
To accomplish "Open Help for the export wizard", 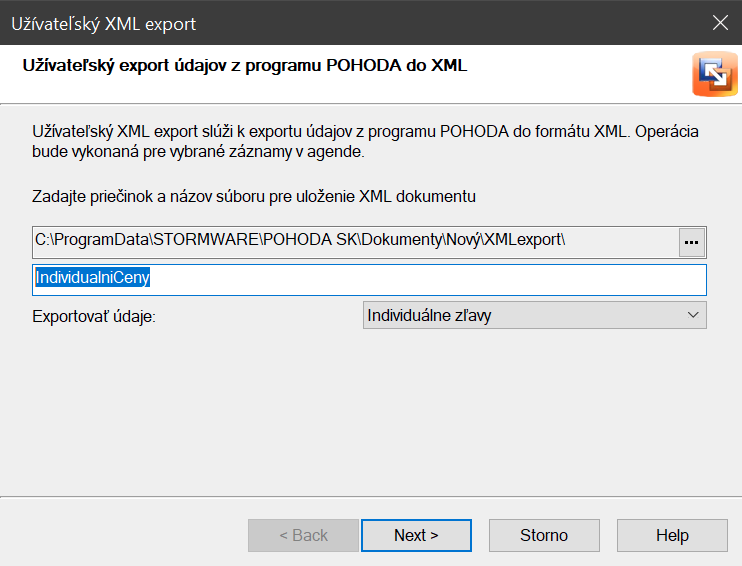I will tap(672, 536).
